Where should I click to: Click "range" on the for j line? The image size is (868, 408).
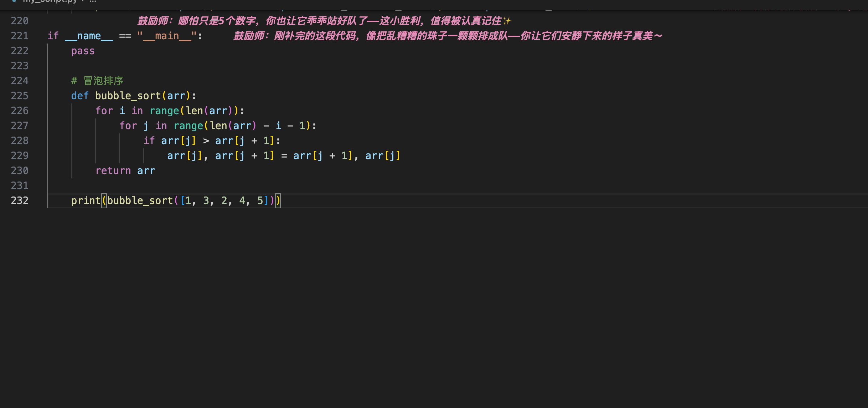(188, 126)
